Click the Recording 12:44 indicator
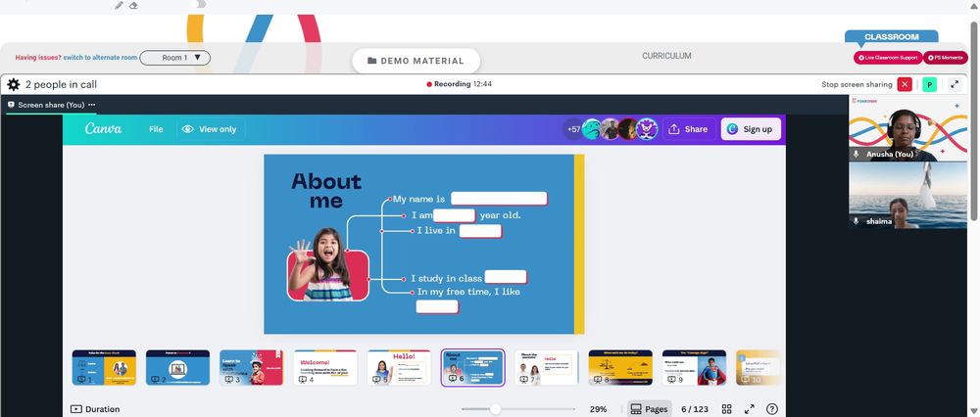Screen dimensions: 980x417 [x=460, y=83]
